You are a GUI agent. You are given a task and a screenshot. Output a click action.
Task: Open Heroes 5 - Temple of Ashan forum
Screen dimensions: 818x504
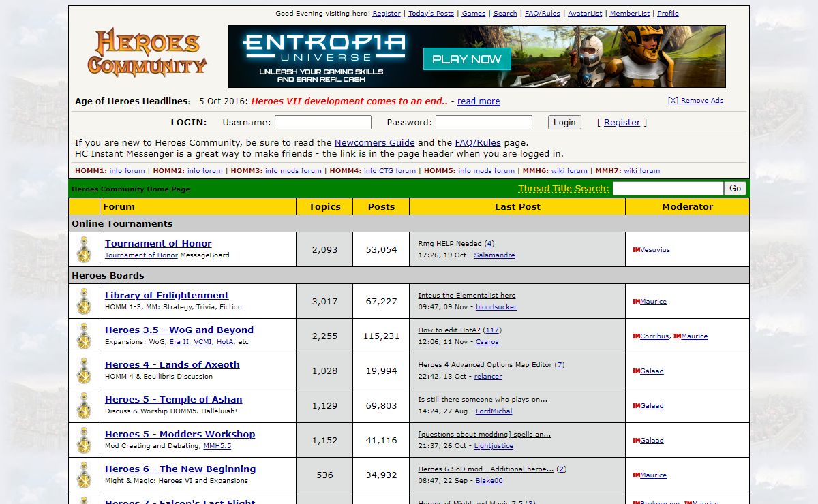click(174, 400)
